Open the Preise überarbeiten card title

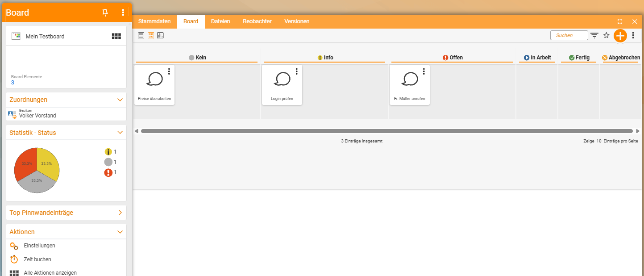pyautogui.click(x=154, y=99)
